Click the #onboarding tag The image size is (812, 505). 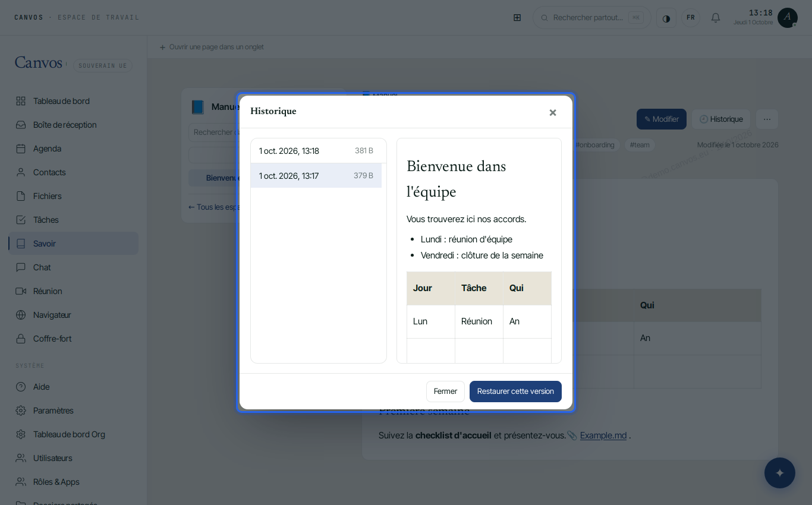click(x=595, y=145)
